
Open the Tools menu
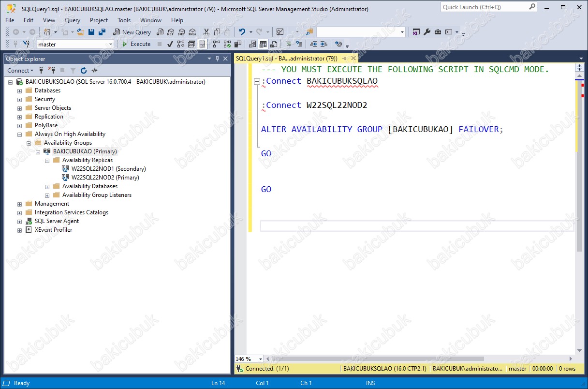(x=124, y=20)
